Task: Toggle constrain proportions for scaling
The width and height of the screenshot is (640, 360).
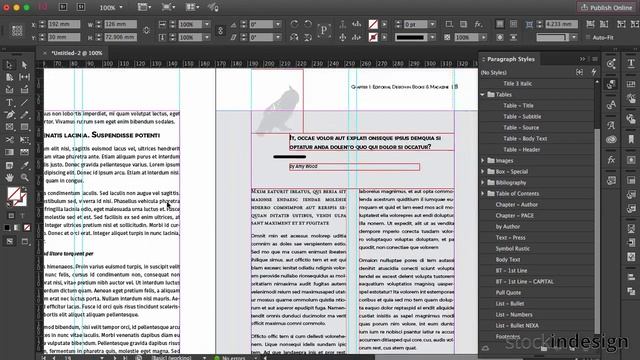Action: 220,31
